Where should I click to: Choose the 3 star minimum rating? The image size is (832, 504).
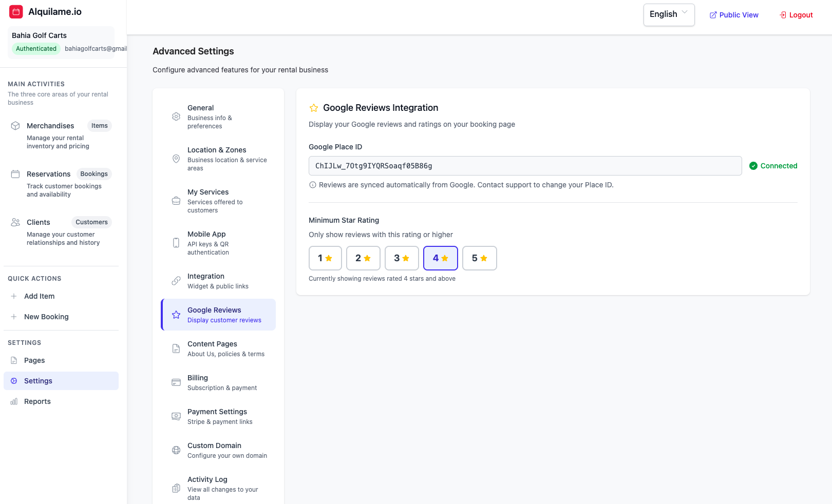pyautogui.click(x=402, y=258)
